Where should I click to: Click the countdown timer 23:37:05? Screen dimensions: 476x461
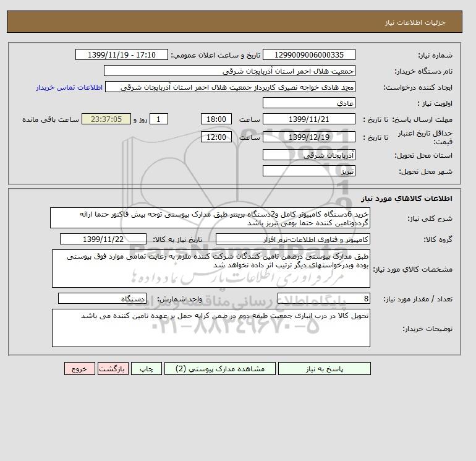(106, 119)
